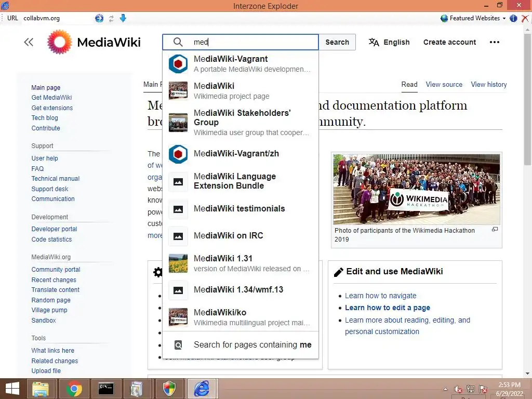Click Learn how to edit a page
Viewport: 532px width, 399px height.
(x=388, y=308)
